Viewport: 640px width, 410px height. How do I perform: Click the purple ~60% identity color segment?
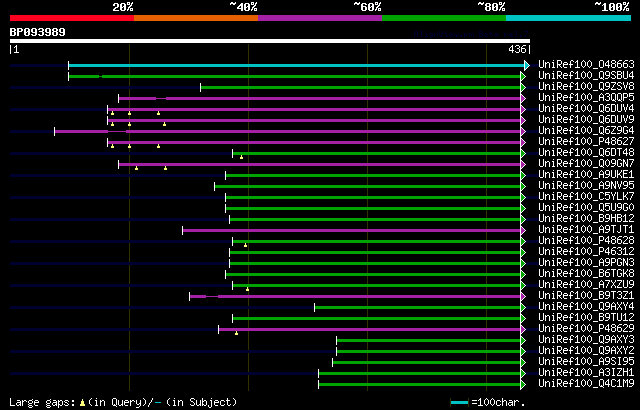pos(320,18)
